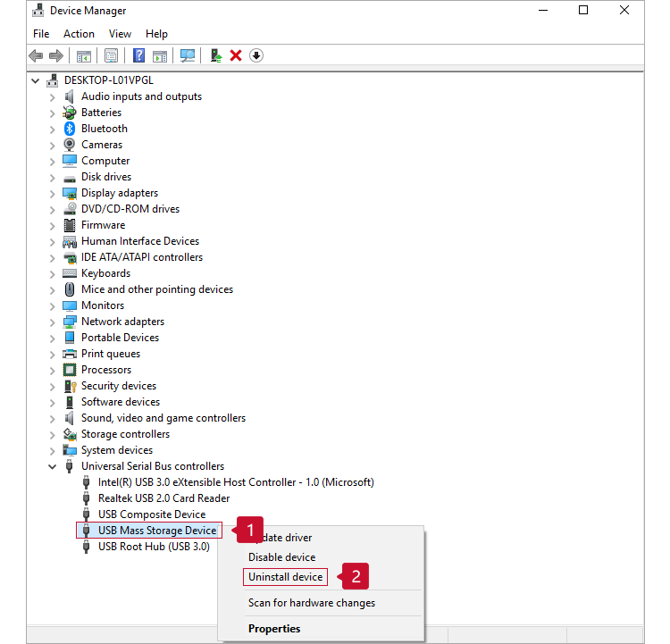Collapse Universal Serial Bus controllers
Screen dimensions: 670x644
(53, 466)
